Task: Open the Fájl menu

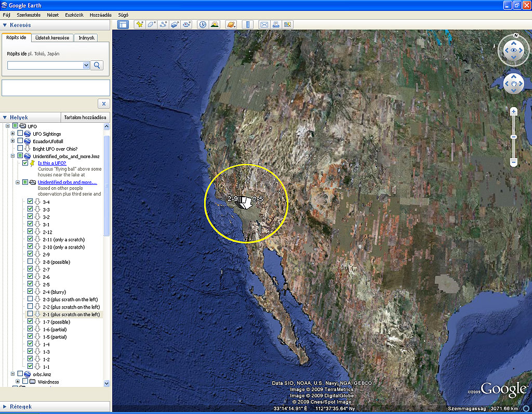Action: (6, 15)
